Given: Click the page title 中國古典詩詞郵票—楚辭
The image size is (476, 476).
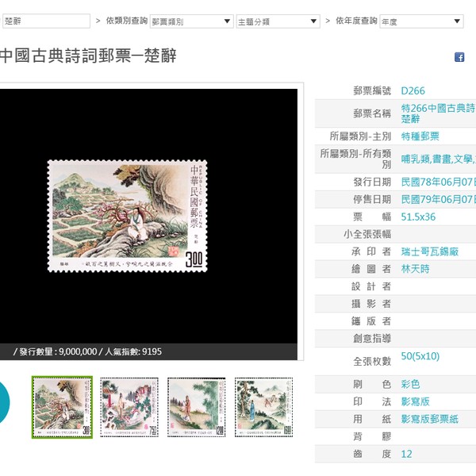Looking at the screenshot, I should [x=88, y=56].
